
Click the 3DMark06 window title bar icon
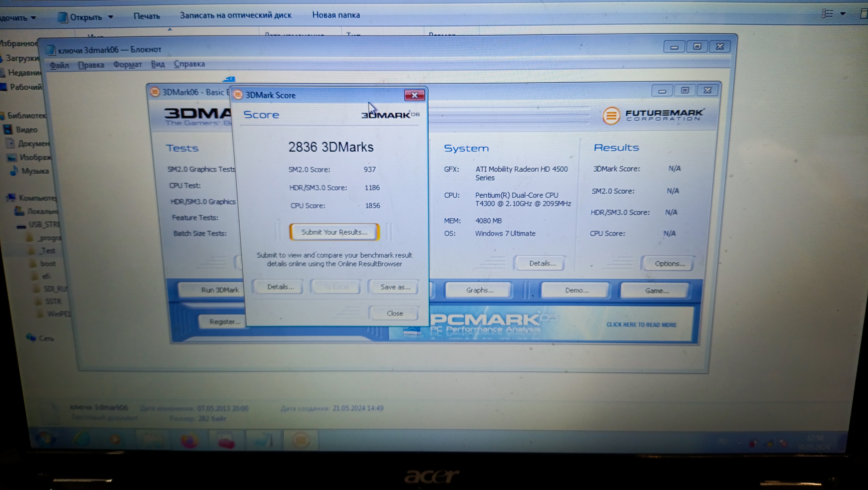click(x=155, y=92)
